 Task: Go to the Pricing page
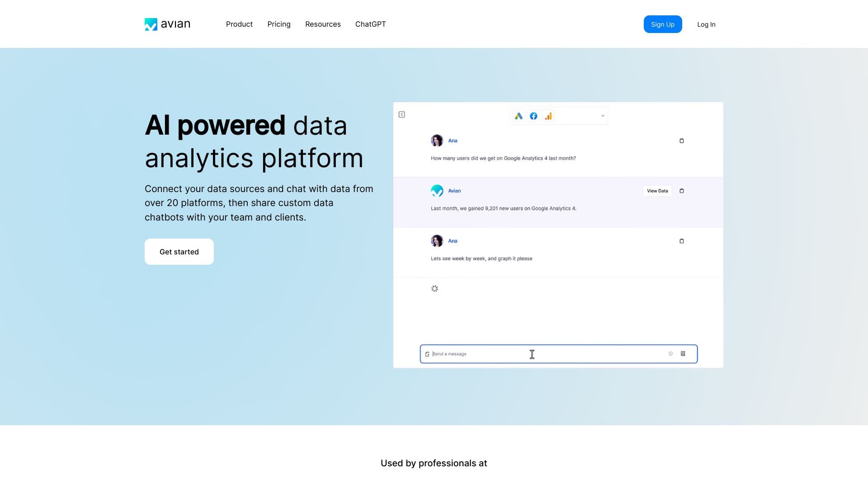coord(278,24)
